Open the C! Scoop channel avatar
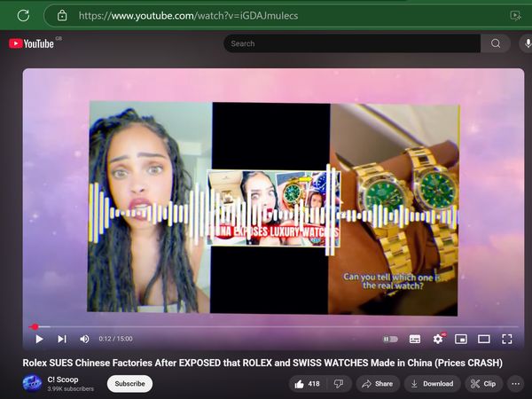Screen dimensions: 532x399 pyautogui.click(x=32, y=383)
